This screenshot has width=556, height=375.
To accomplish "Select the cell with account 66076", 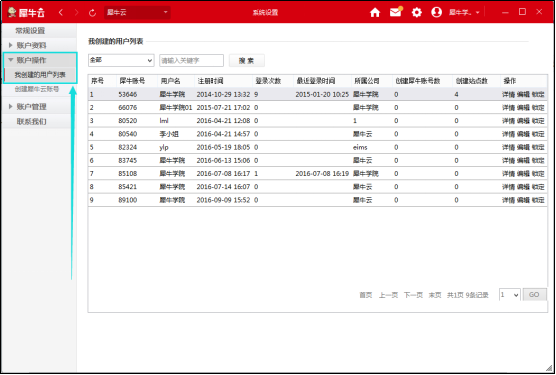I will tap(128, 107).
